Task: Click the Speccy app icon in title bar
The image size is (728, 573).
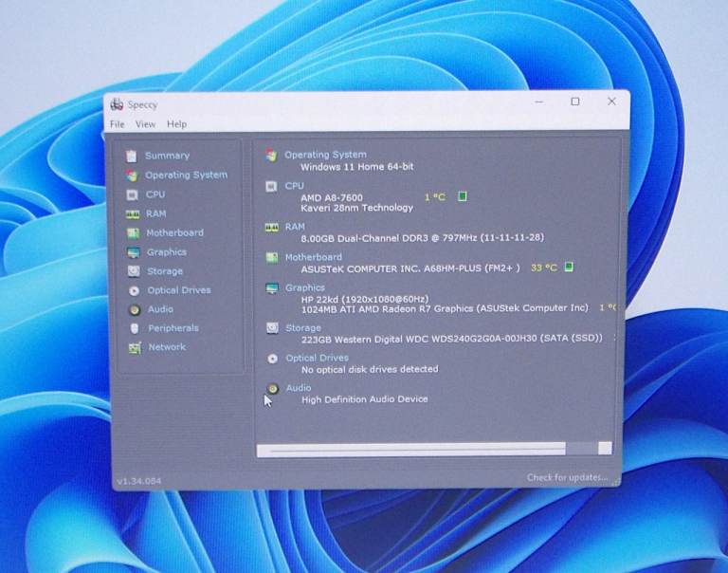Action: pos(117,104)
